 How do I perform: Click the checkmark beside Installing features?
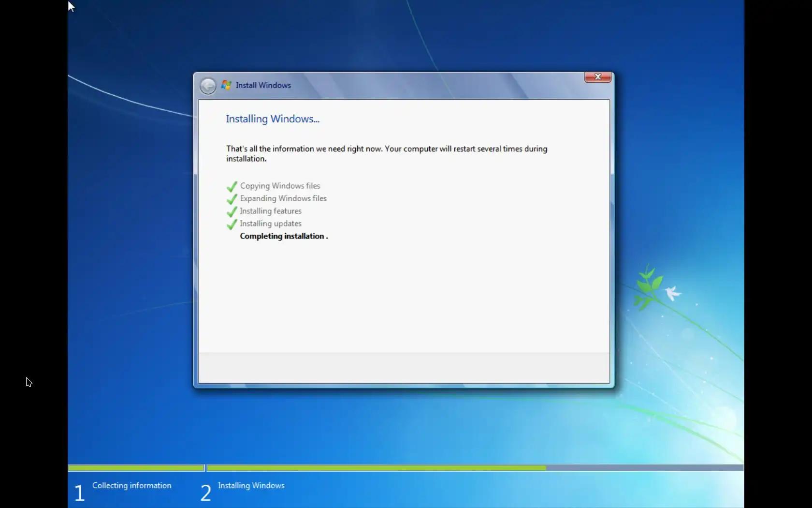point(232,211)
